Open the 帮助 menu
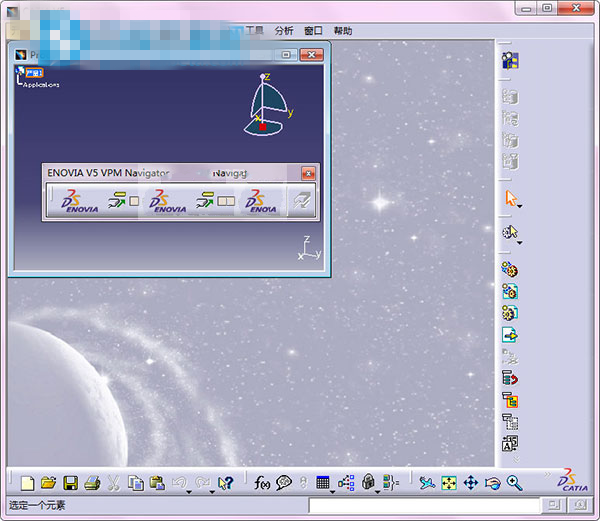This screenshot has height=521, width=600. pos(343,31)
